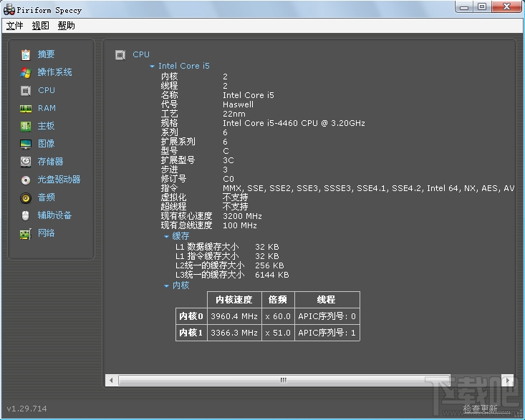Viewport: 525px width, 420px height.
Task: Open the 文件 menu
Action: (x=15, y=26)
